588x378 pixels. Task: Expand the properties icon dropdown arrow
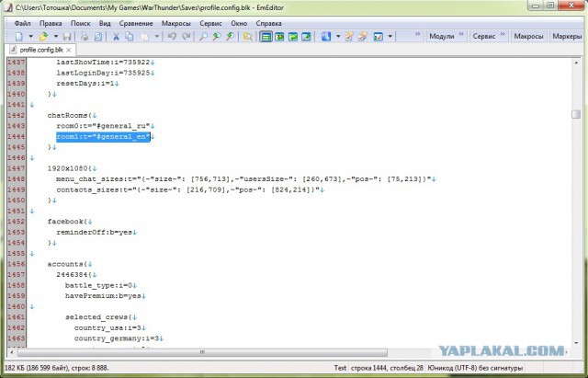[x=390, y=37]
